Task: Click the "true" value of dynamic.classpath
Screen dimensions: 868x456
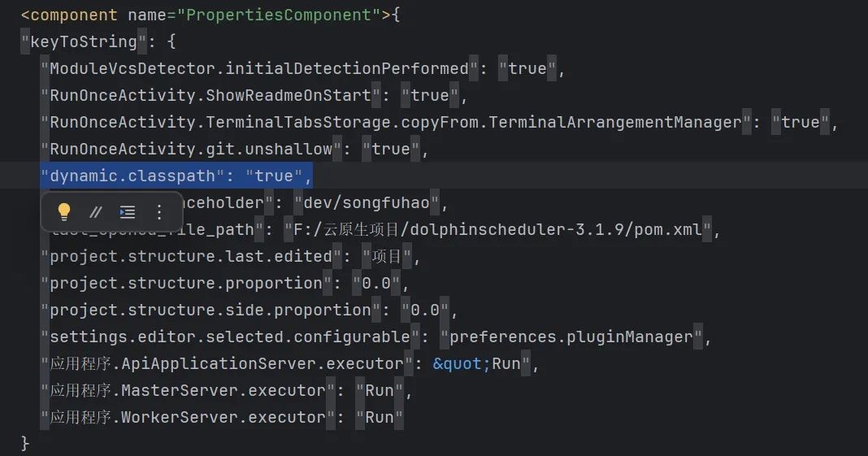Action: pyautogui.click(x=274, y=176)
